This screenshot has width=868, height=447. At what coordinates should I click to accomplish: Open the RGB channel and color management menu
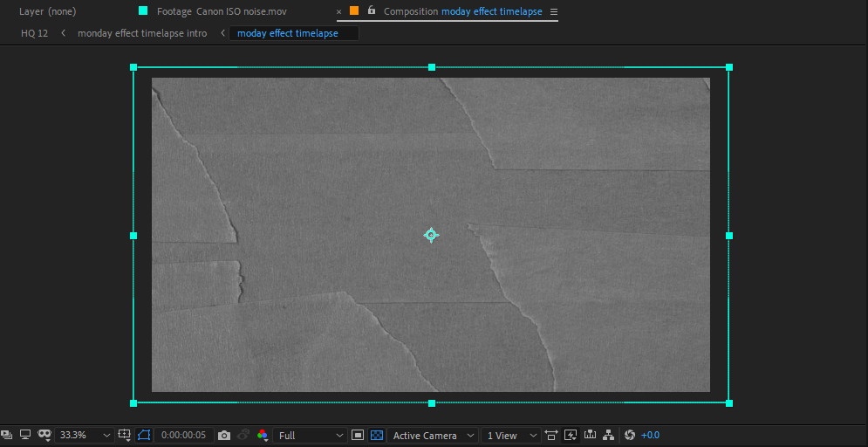[263, 436]
